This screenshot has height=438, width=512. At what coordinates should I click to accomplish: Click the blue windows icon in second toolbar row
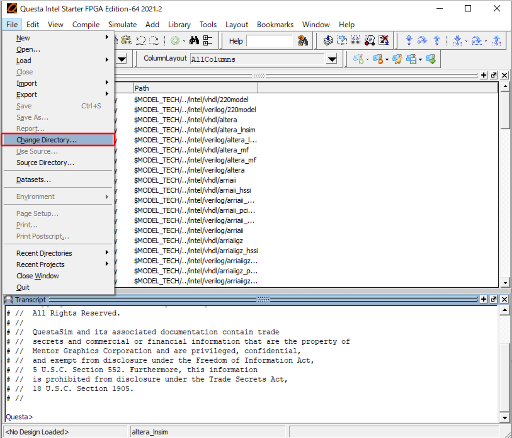click(x=411, y=59)
